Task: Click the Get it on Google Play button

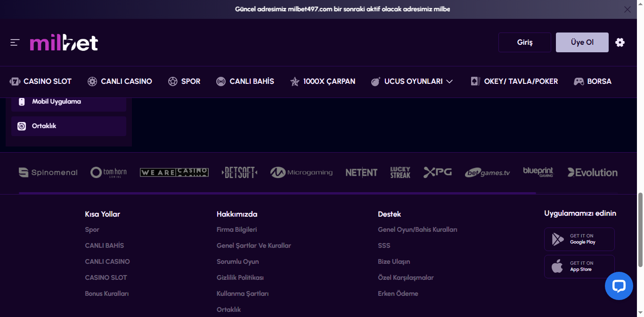Action: (x=579, y=239)
